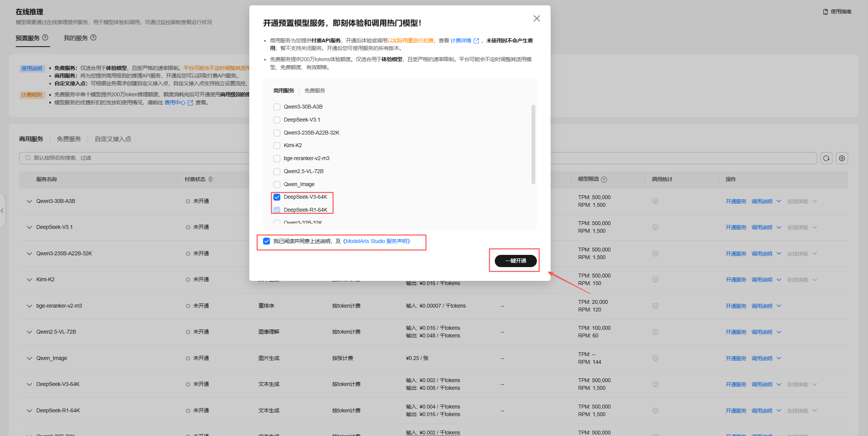
Task: Check the Qwen3-30B-A3B checkbox in dialog
Action: click(277, 107)
